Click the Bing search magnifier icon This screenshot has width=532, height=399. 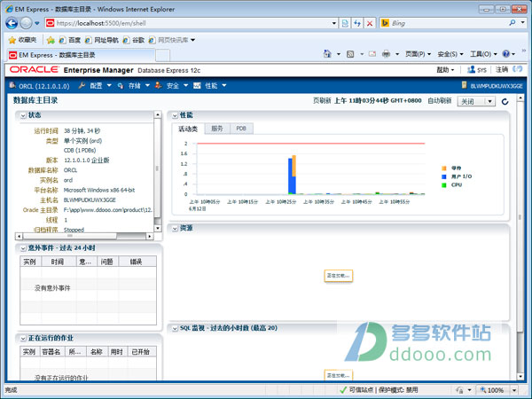pyautogui.click(x=512, y=23)
